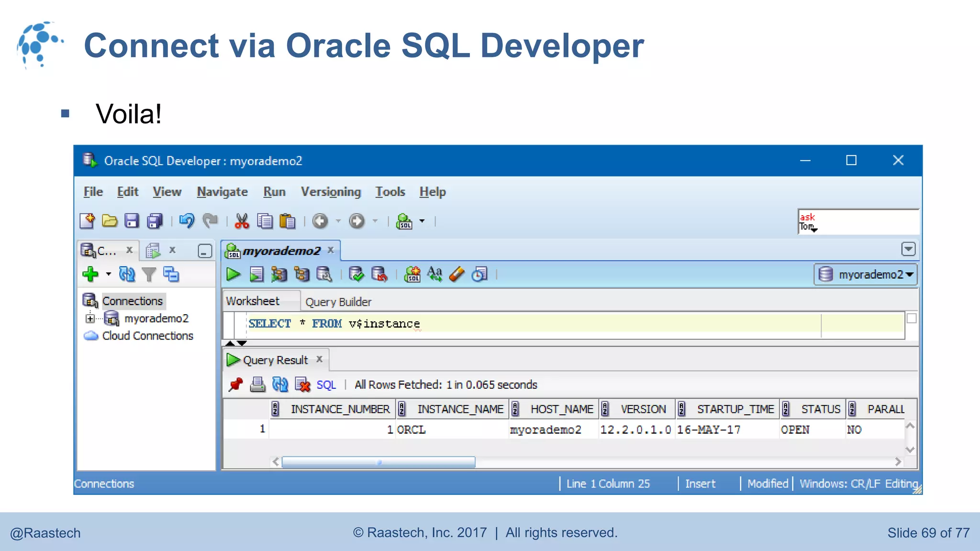Select the Connections tree root
The image size is (980, 551).
tap(133, 301)
